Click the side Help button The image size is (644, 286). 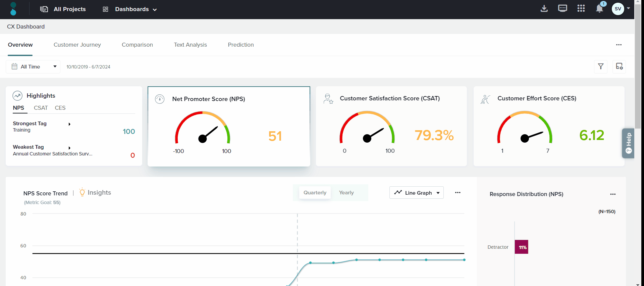coord(628,143)
